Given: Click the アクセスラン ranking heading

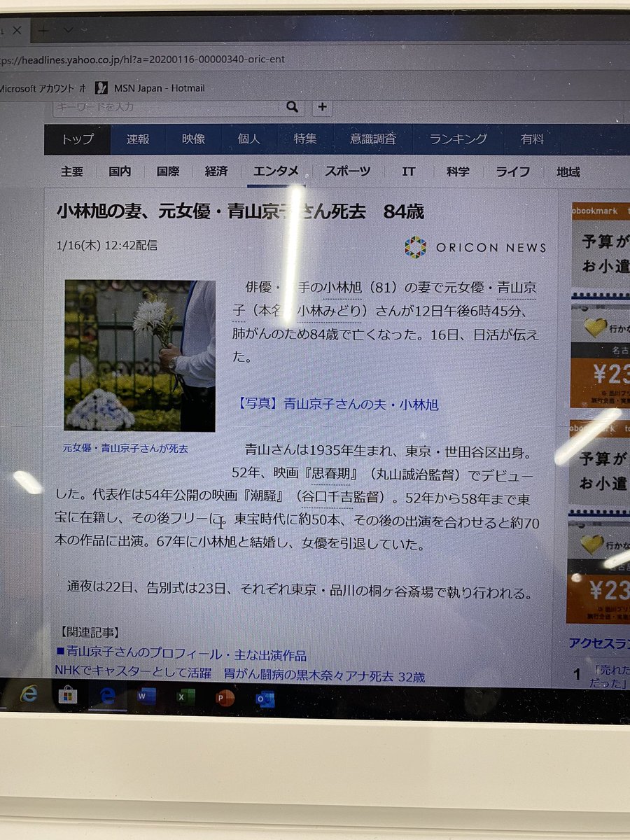Looking at the screenshot, I should click(599, 643).
